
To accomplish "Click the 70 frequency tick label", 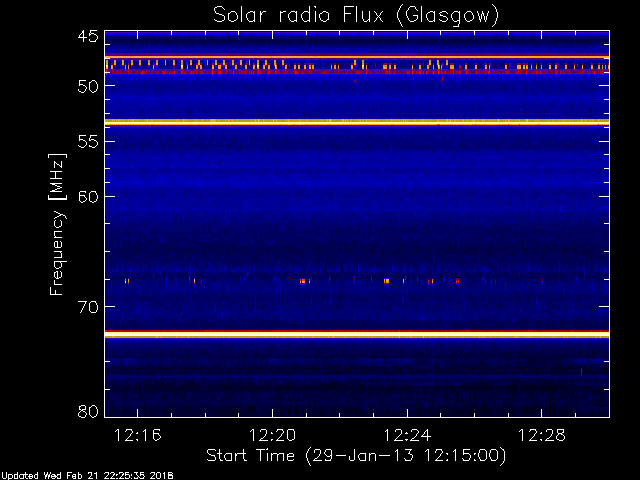I will click(88, 307).
